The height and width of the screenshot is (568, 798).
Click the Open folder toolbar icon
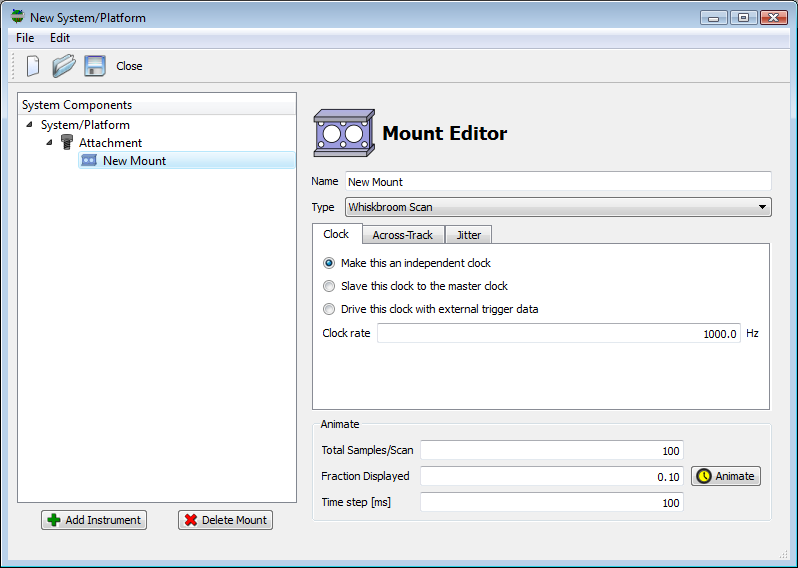tap(64, 66)
